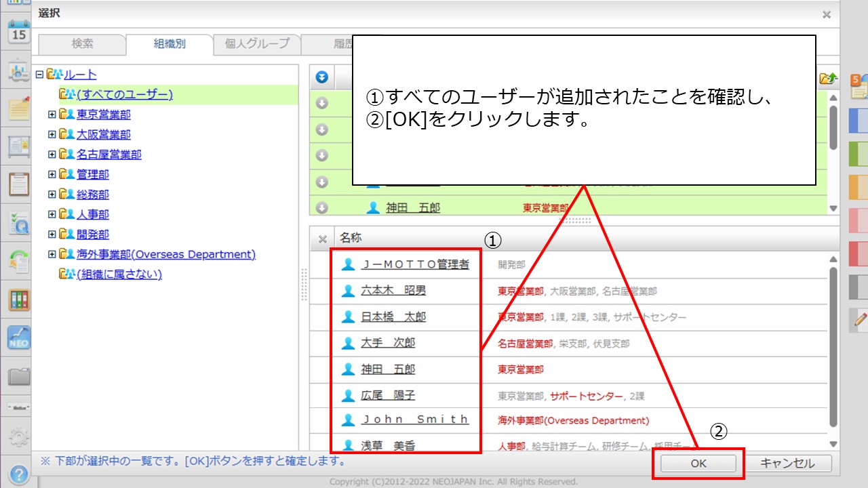This screenshot has height=488, width=868.
Task: Click the pencil icon on right edge
Action: pyautogui.click(x=861, y=318)
